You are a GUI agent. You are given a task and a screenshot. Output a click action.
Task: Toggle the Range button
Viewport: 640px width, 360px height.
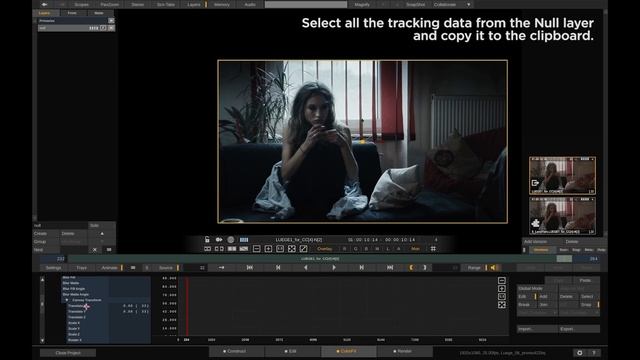pos(474,268)
